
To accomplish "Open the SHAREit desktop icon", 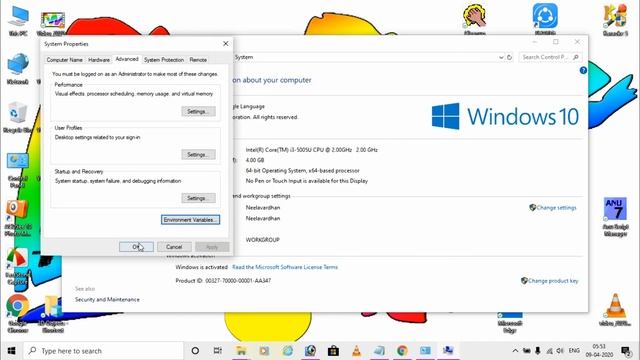I will (x=545, y=19).
